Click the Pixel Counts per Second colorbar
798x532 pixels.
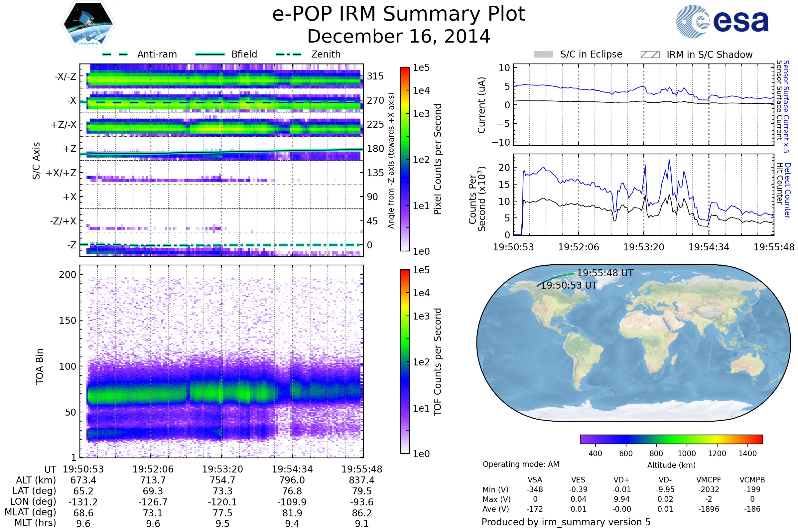point(405,159)
